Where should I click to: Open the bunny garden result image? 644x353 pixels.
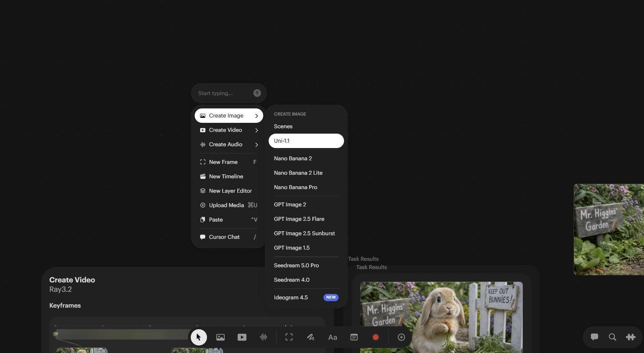point(441,317)
